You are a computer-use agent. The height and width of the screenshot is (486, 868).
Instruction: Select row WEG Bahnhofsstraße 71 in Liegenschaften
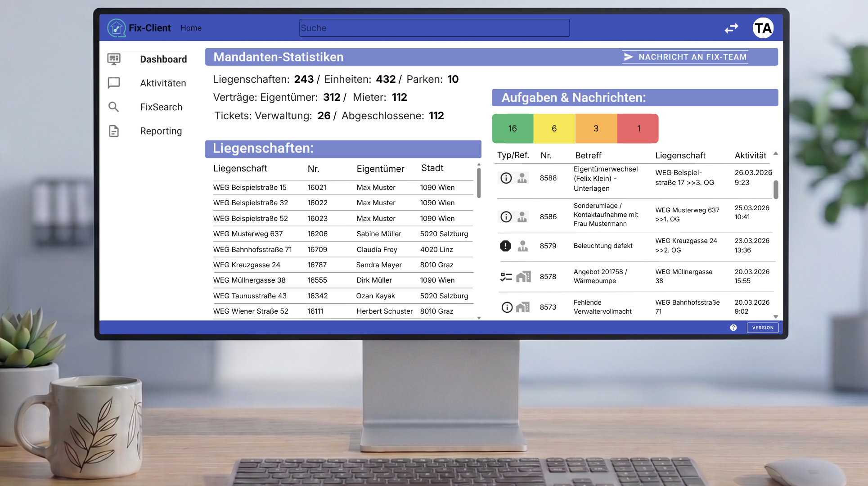click(x=343, y=250)
